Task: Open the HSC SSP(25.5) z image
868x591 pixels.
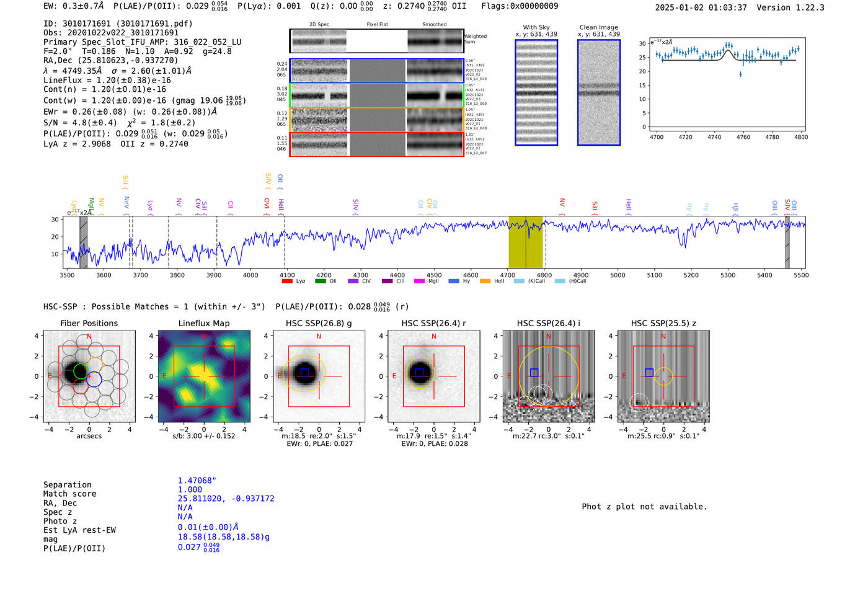Action: (663, 376)
